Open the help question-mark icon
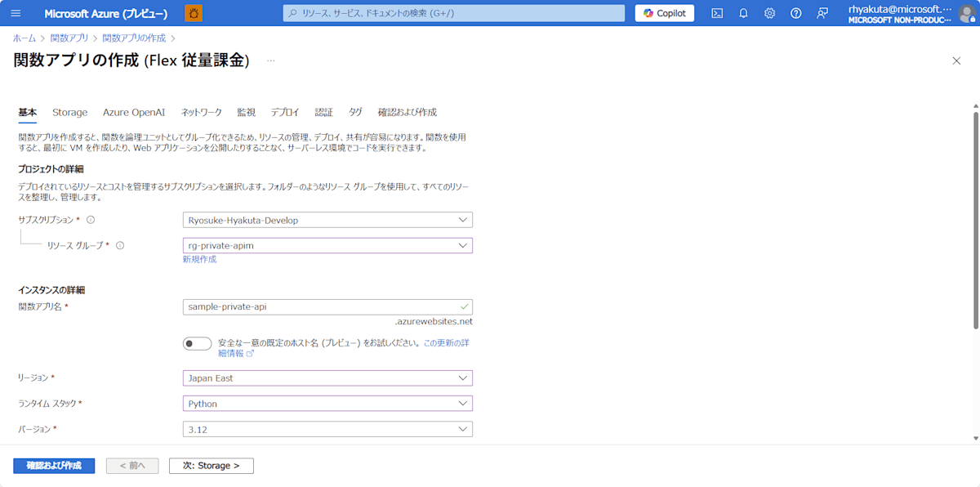 (796, 13)
